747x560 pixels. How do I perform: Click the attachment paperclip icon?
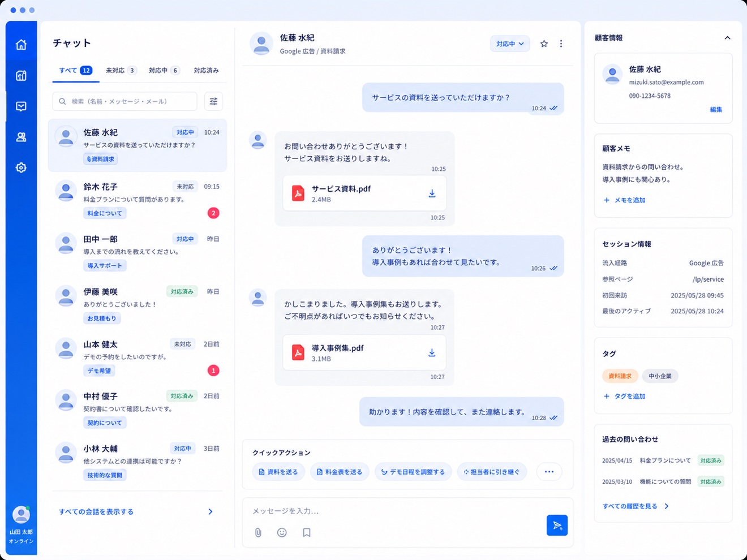(x=258, y=532)
